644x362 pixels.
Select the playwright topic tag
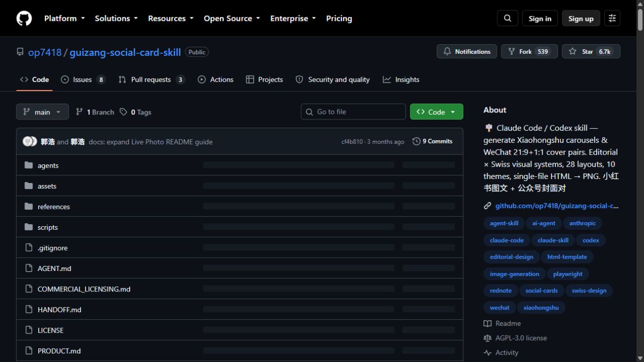[x=568, y=274]
